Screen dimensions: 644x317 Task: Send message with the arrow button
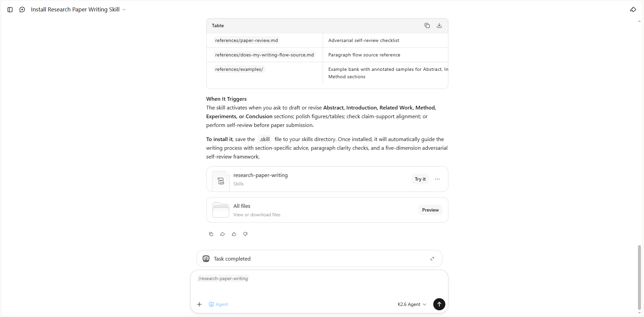(x=439, y=304)
